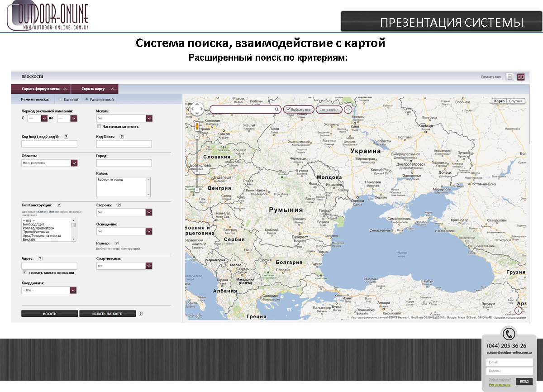Focus the Адрес input field
This screenshot has width=543, height=392.
coord(49,266)
